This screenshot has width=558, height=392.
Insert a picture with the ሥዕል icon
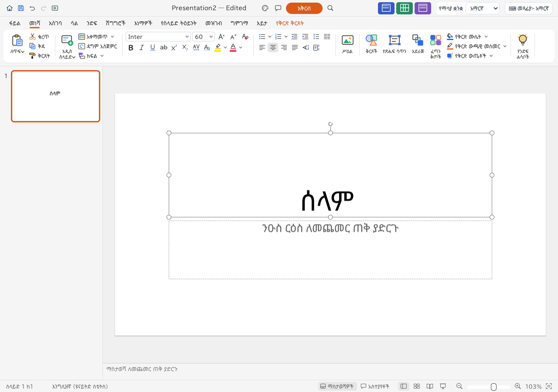[x=347, y=44]
